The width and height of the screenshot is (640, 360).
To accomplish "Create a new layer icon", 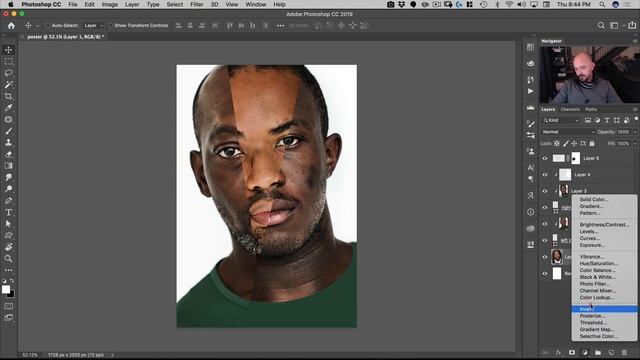I will pos(611,352).
